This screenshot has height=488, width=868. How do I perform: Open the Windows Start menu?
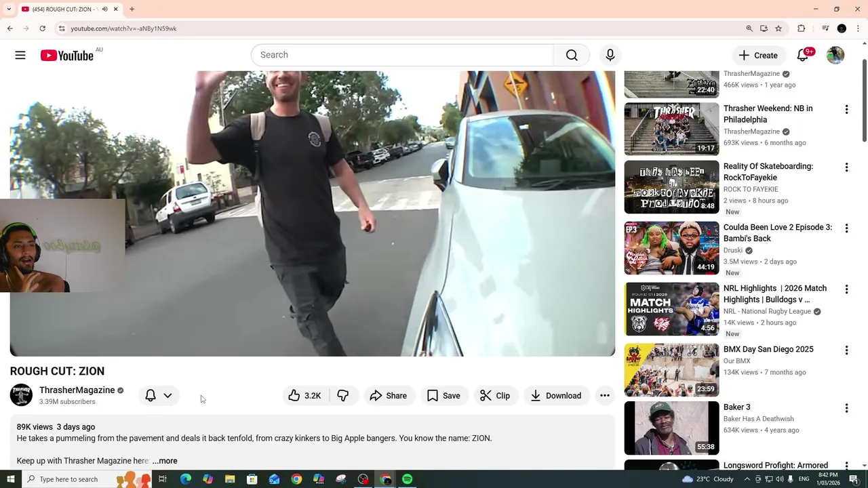tap(10, 479)
